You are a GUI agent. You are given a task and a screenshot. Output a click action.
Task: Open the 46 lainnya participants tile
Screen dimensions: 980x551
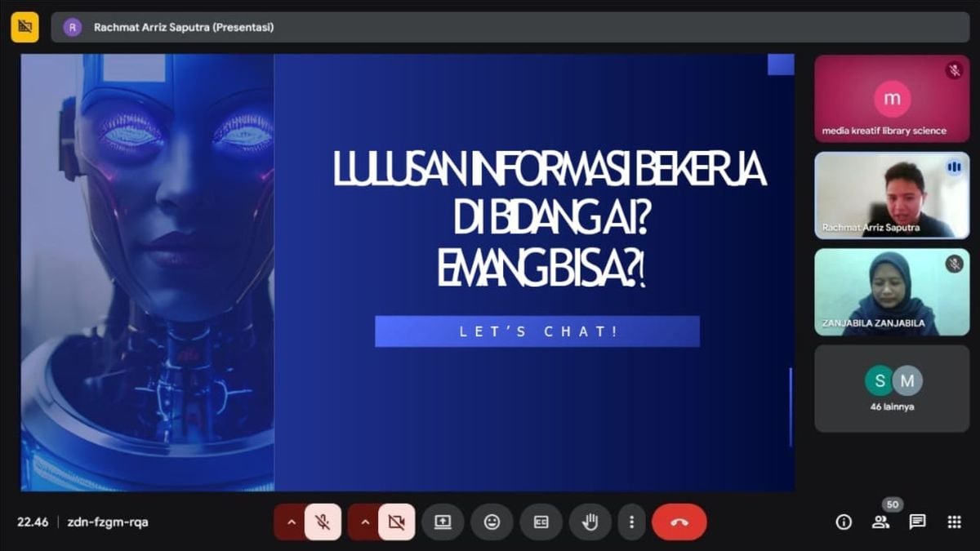pyautogui.click(x=892, y=389)
